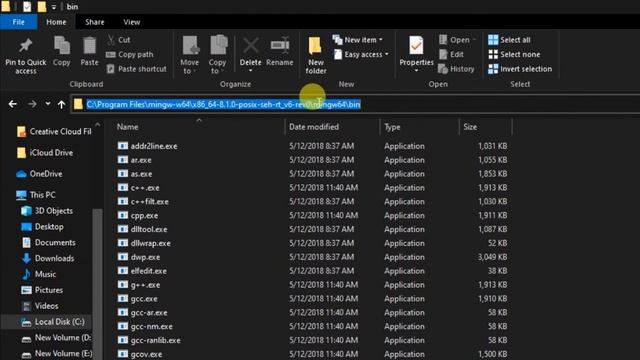
Task: Open Videos in sidebar
Action: (40, 306)
